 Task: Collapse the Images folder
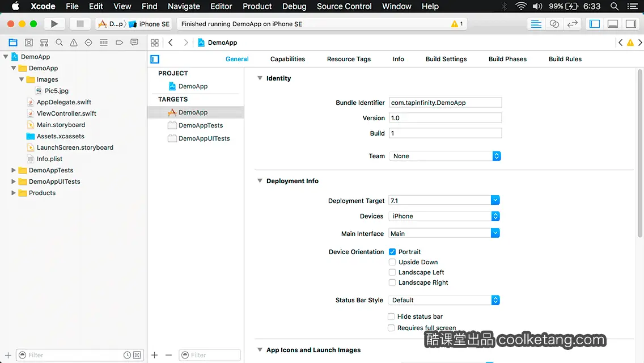point(22,79)
